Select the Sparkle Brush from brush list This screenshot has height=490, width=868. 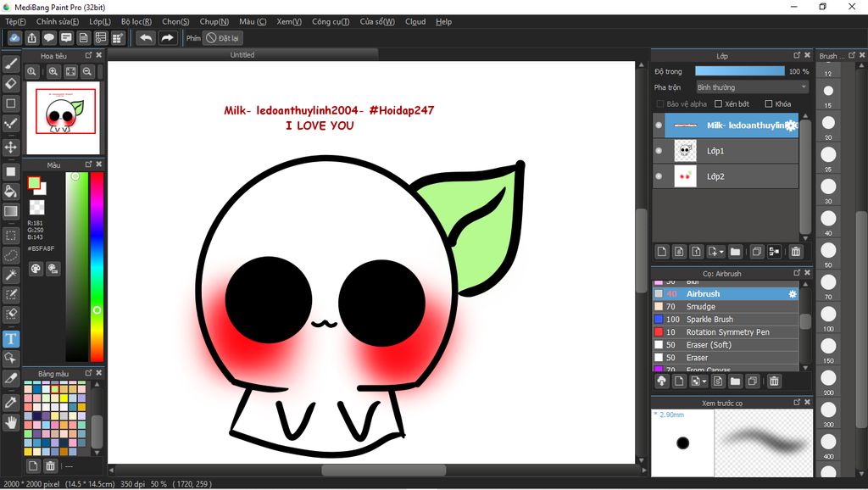point(709,320)
